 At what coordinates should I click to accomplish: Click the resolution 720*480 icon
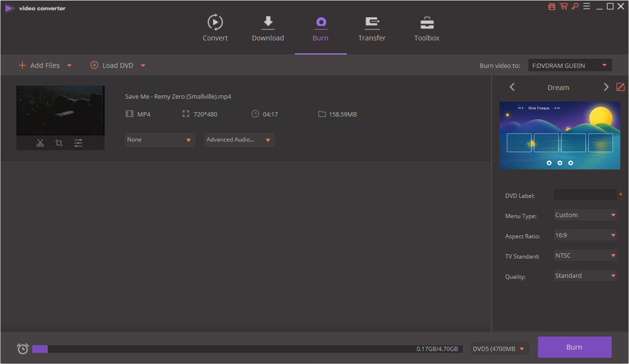click(x=186, y=114)
